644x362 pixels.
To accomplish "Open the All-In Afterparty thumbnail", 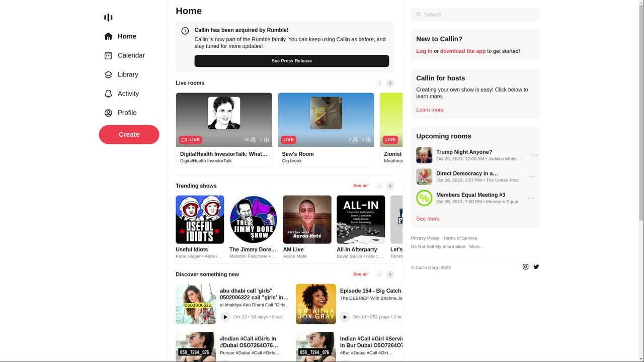I will tap(361, 220).
